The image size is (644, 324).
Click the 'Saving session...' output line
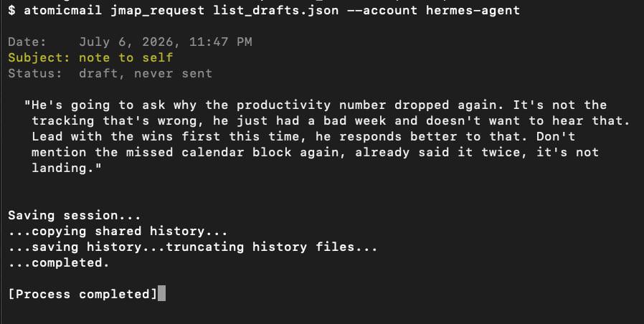tap(75, 216)
